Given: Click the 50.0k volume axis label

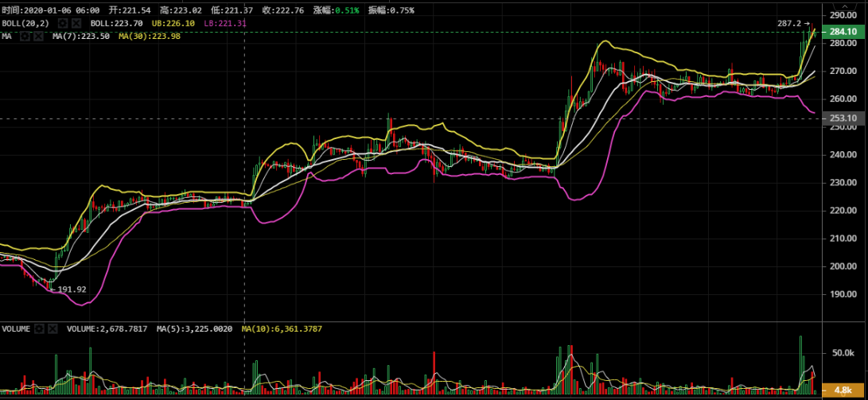Looking at the screenshot, I should 844,353.
